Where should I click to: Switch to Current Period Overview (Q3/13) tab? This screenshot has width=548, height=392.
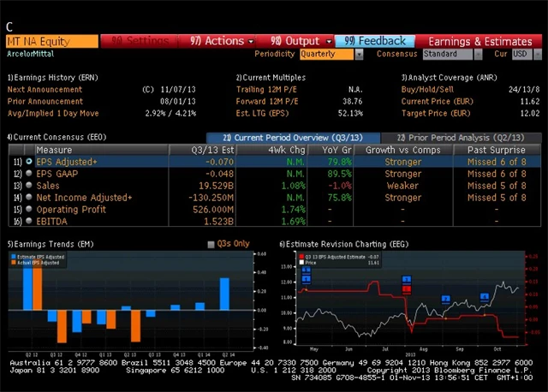(293, 138)
